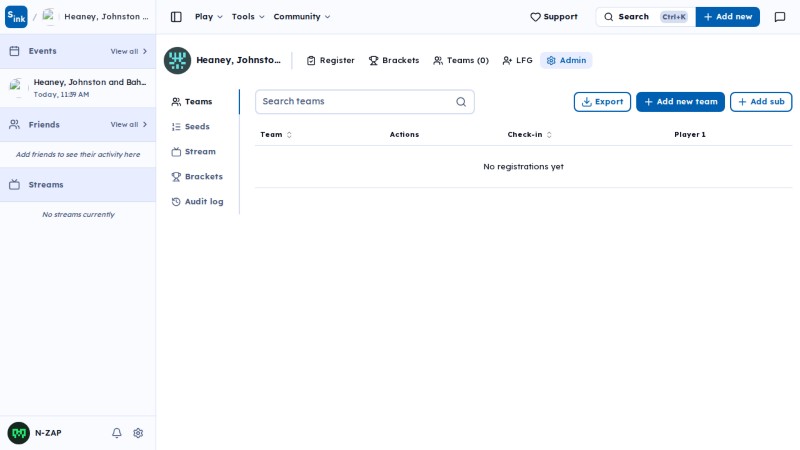Sort table by Check-in column

529,135
